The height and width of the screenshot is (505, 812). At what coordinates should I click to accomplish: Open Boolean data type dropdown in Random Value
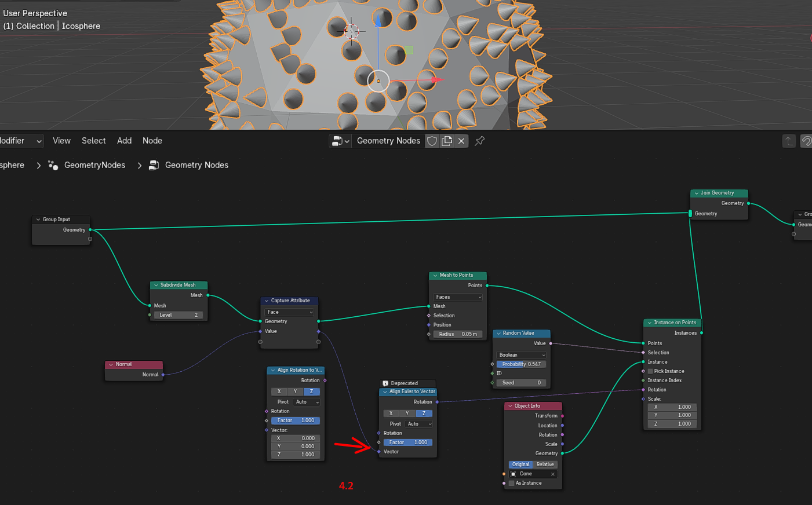pyautogui.click(x=522, y=355)
